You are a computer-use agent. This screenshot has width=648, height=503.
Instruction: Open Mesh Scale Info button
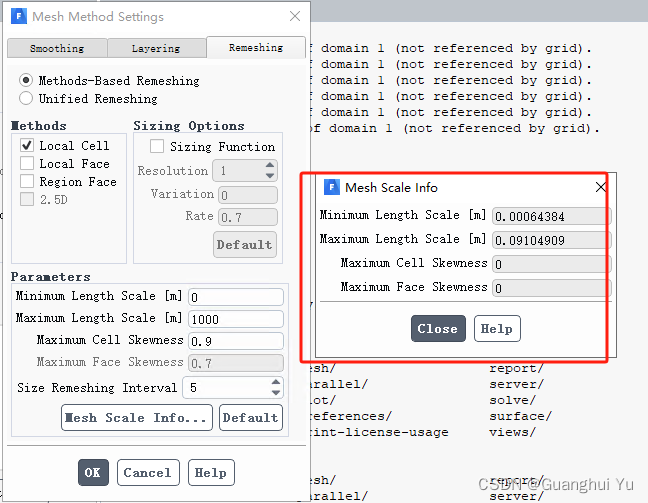tap(137, 418)
